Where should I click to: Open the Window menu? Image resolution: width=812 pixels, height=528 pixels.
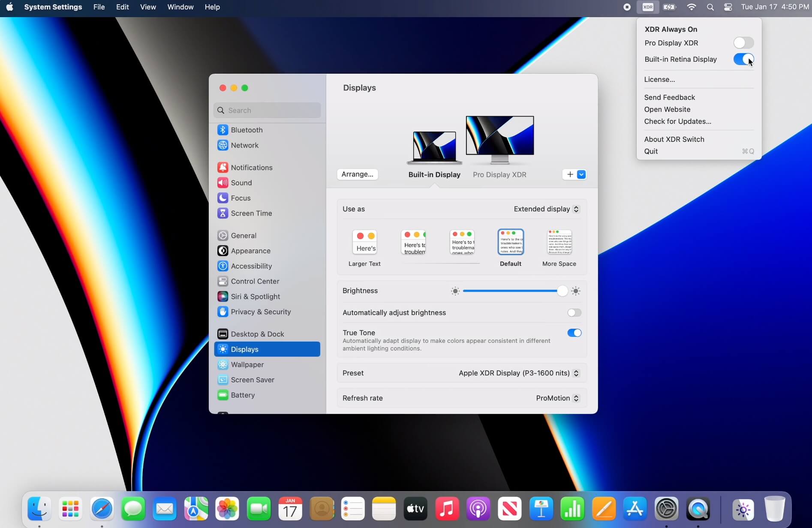tap(180, 7)
